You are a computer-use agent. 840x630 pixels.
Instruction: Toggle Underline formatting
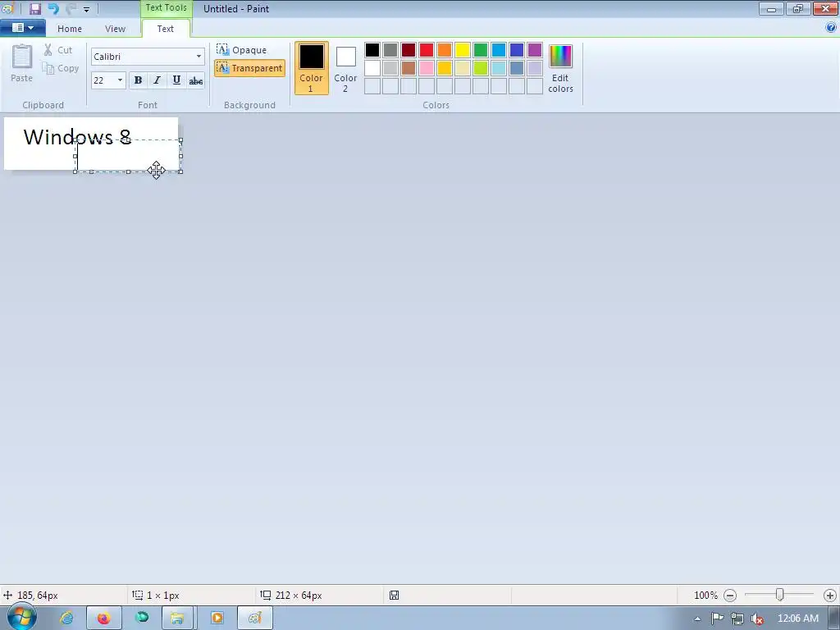176,80
